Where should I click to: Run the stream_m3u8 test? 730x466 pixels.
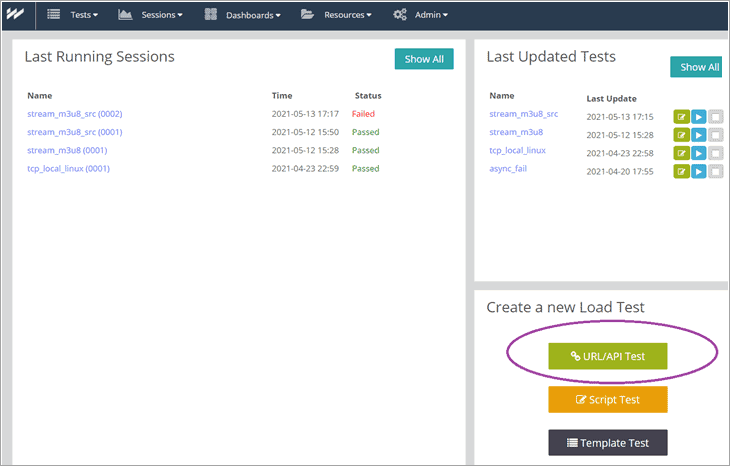(x=698, y=135)
